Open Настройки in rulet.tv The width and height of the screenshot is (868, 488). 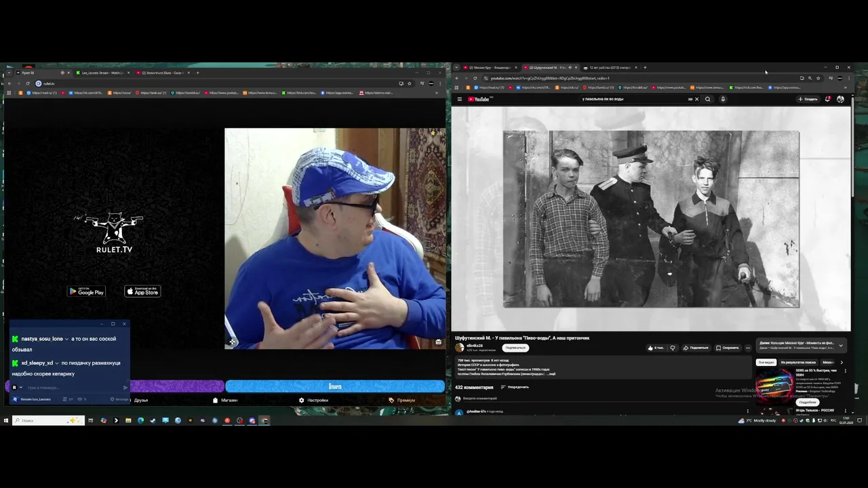tap(314, 400)
